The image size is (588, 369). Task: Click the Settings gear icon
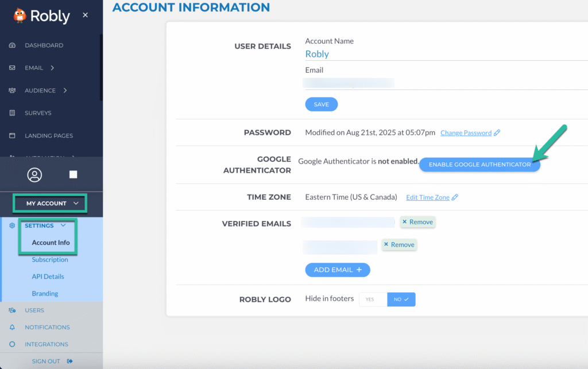[x=12, y=226]
